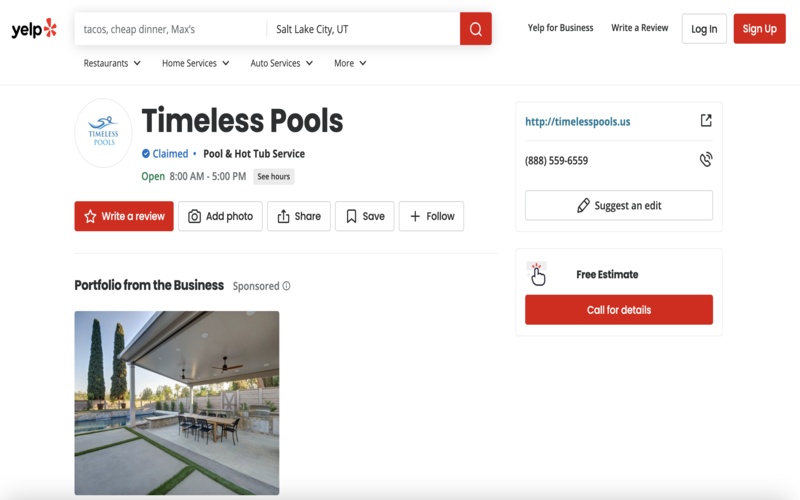Click the Portfolio from the Business heading
Image resolution: width=800 pixels, height=500 pixels.
tap(149, 285)
